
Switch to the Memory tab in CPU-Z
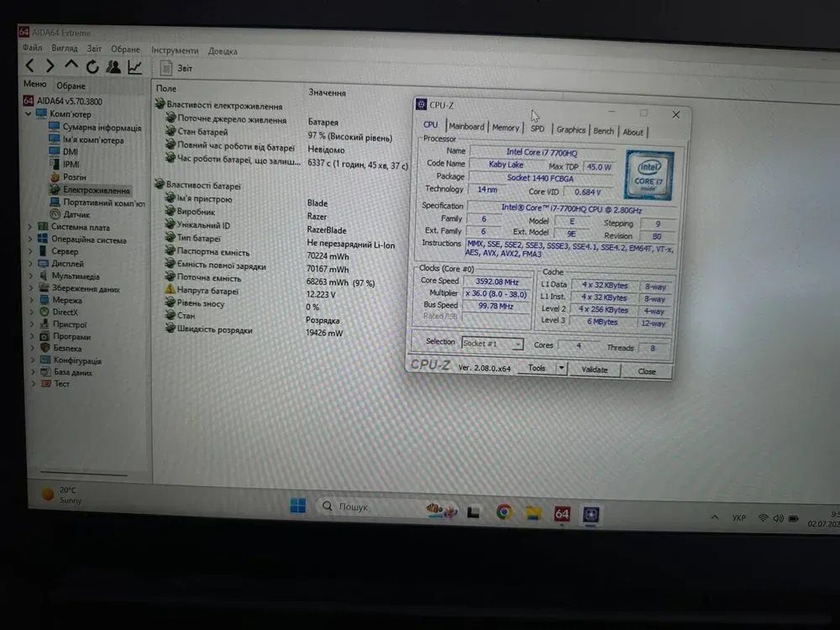(506, 128)
